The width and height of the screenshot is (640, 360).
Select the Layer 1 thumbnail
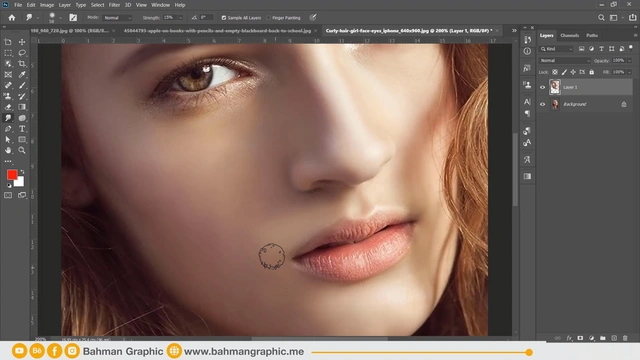555,87
